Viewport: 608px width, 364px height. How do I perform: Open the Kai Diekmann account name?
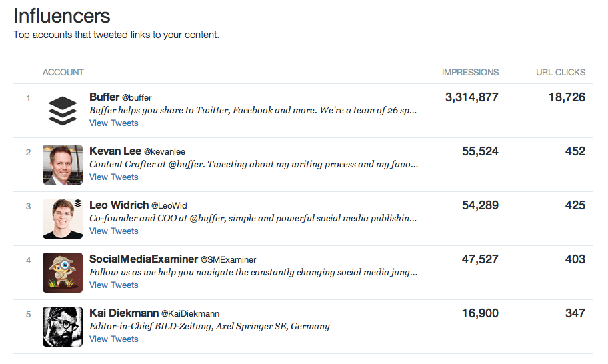[x=124, y=313]
